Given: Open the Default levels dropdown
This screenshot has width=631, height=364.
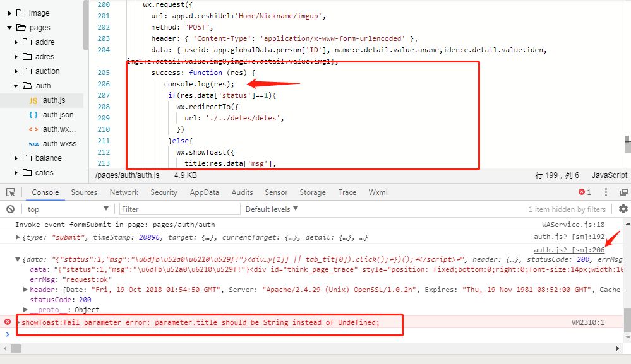Looking at the screenshot, I should tap(272, 209).
